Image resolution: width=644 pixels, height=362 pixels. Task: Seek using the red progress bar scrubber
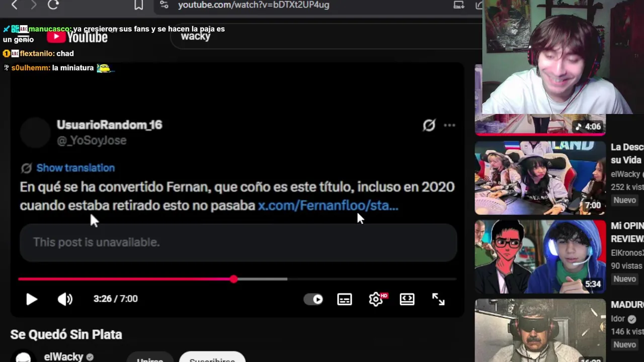pyautogui.click(x=233, y=279)
